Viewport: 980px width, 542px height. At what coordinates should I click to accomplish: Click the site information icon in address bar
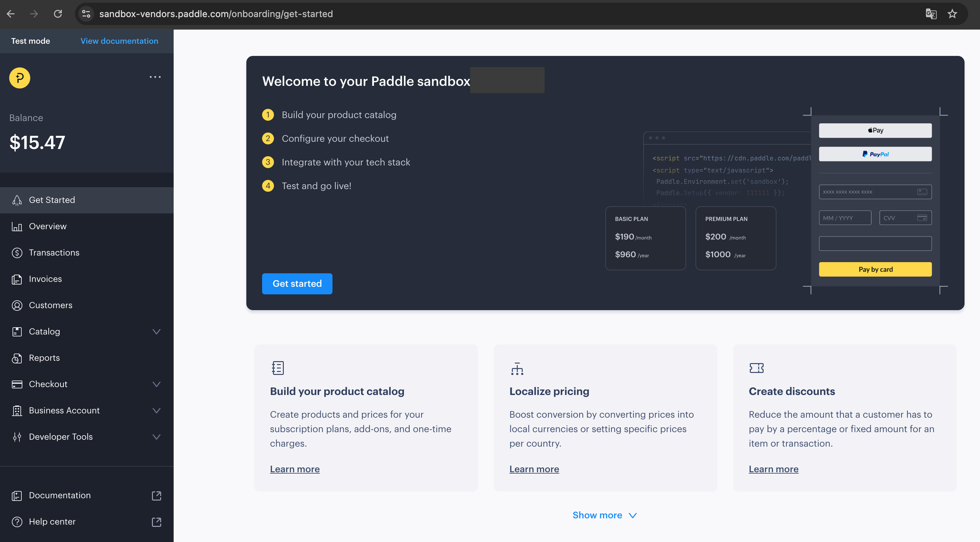tap(86, 14)
